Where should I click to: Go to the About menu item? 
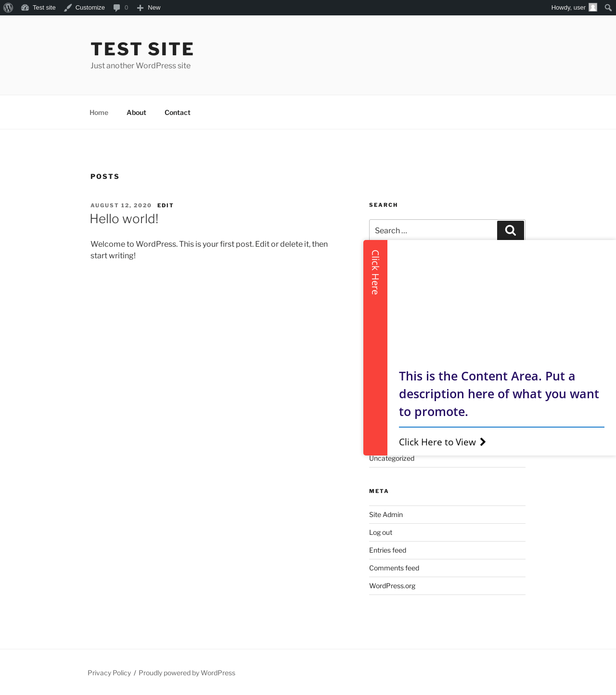[136, 113]
